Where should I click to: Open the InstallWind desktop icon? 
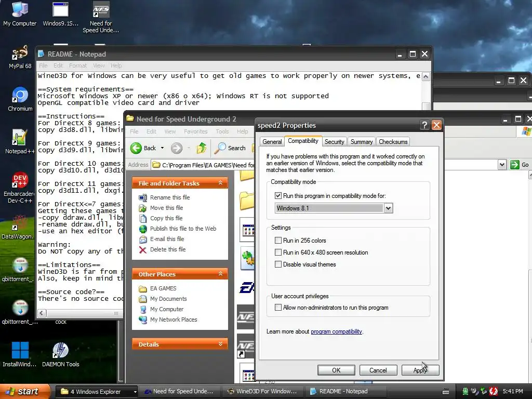tap(20, 354)
